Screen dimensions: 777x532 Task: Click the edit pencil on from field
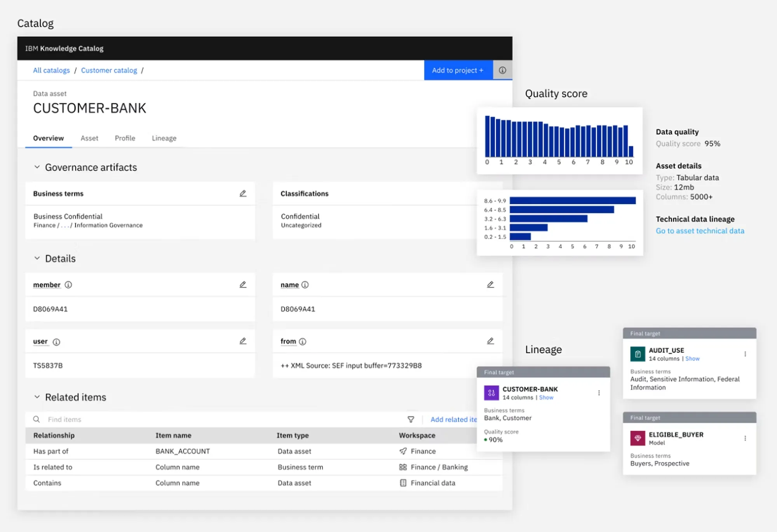coord(490,341)
